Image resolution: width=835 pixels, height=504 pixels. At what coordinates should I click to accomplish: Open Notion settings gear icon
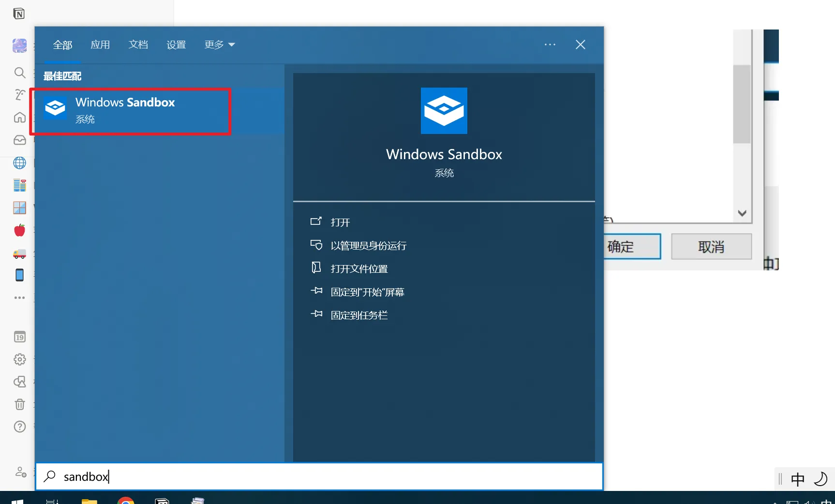click(x=19, y=359)
